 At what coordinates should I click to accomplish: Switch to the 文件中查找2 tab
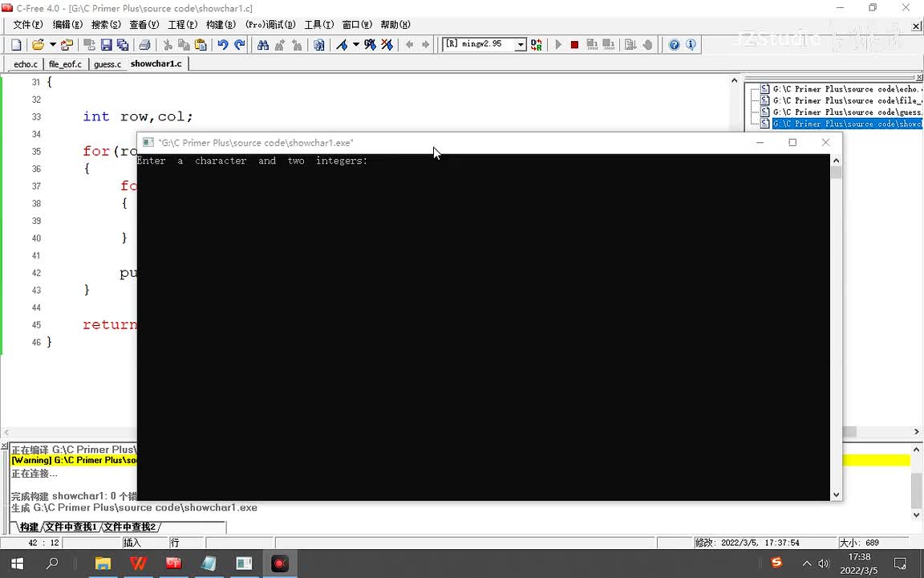[130, 527]
